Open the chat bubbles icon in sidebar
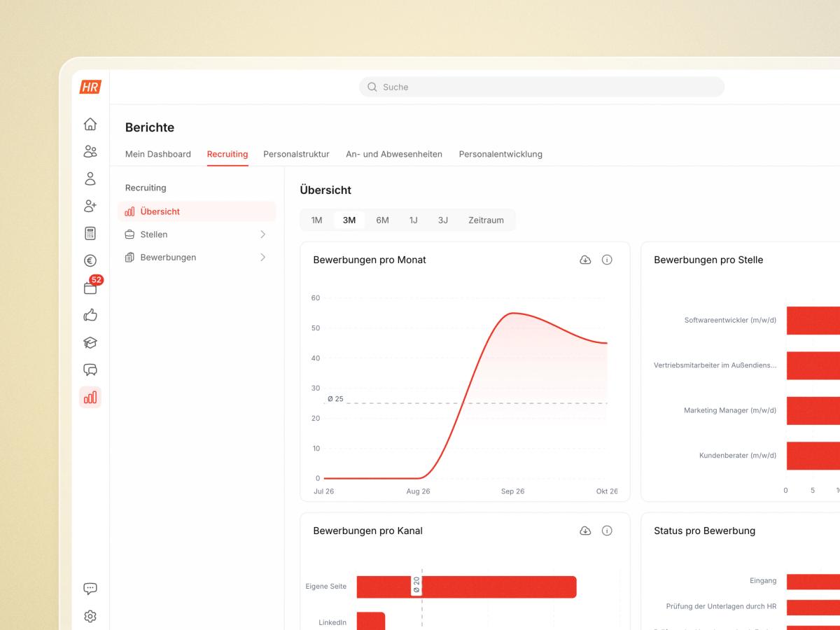840x630 pixels. [x=90, y=370]
